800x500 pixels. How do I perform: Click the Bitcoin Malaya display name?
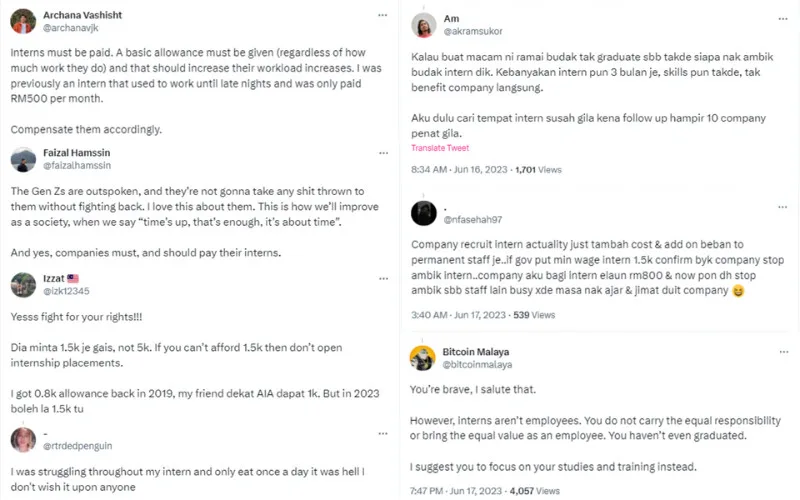478,352
